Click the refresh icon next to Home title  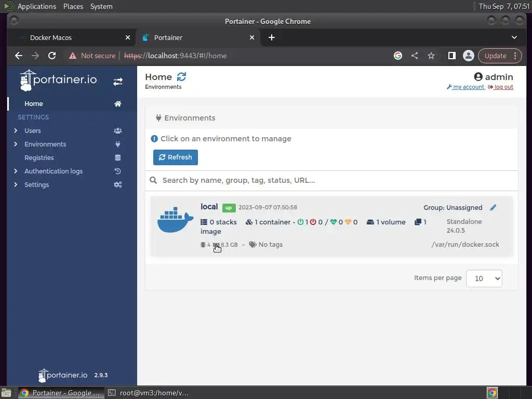pyautogui.click(x=181, y=77)
